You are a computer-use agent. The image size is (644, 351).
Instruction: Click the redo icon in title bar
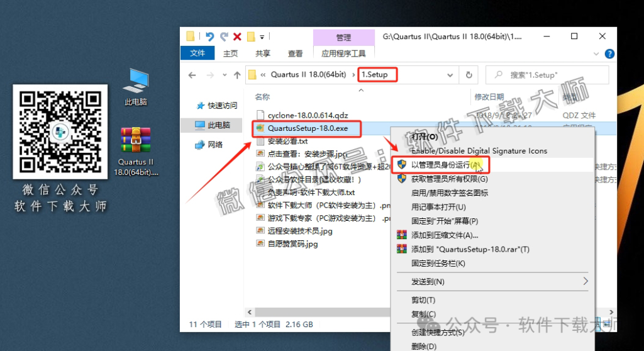pos(224,36)
